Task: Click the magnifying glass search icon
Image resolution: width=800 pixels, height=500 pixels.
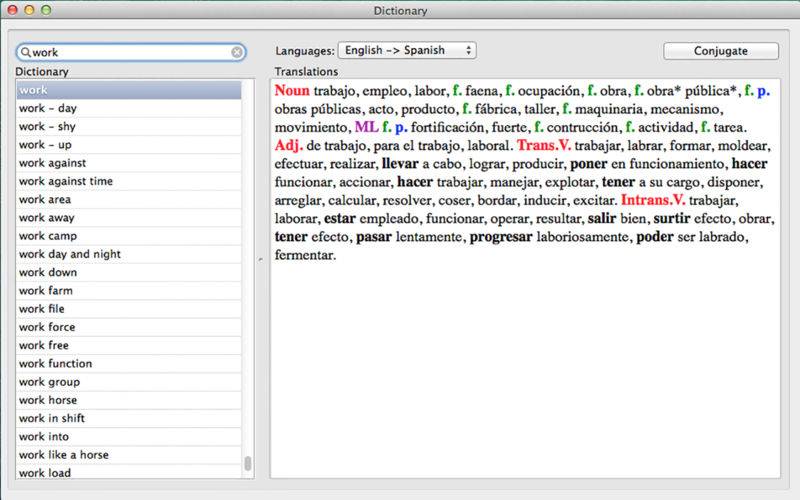Action: (x=26, y=52)
